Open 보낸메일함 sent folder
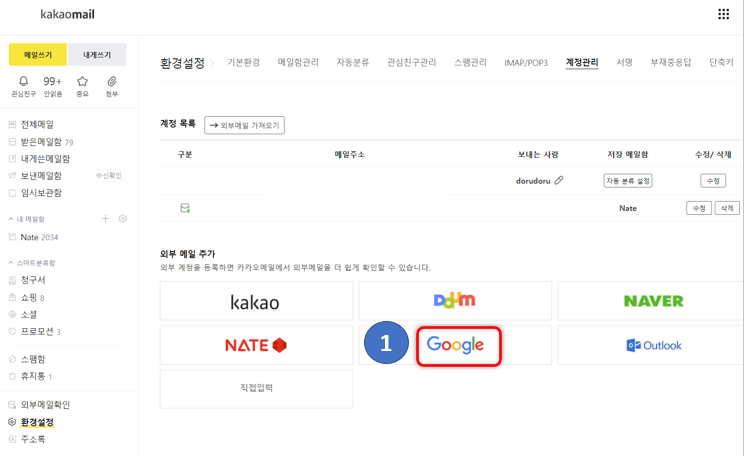This screenshot has height=456, width=744. 41,176
